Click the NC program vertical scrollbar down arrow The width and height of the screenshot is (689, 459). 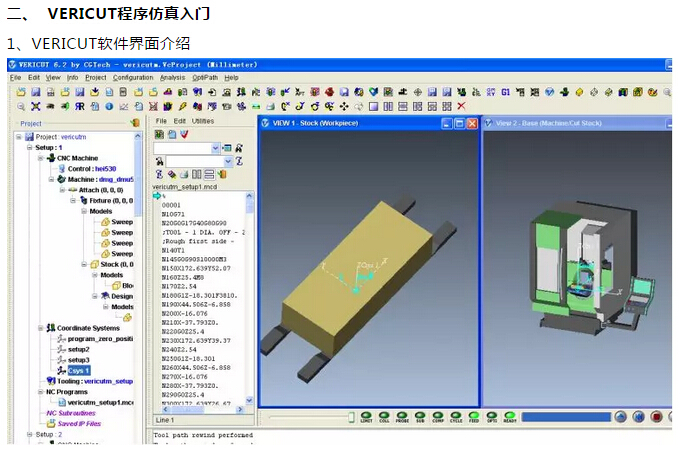point(250,400)
